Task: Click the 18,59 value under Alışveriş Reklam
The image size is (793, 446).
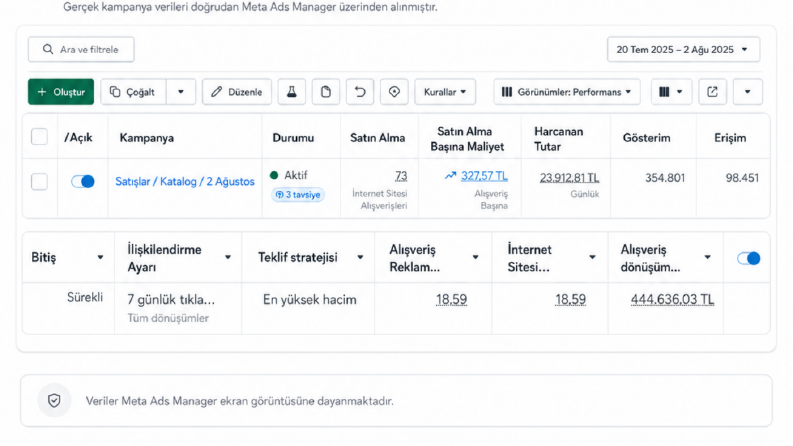Action: (x=451, y=300)
